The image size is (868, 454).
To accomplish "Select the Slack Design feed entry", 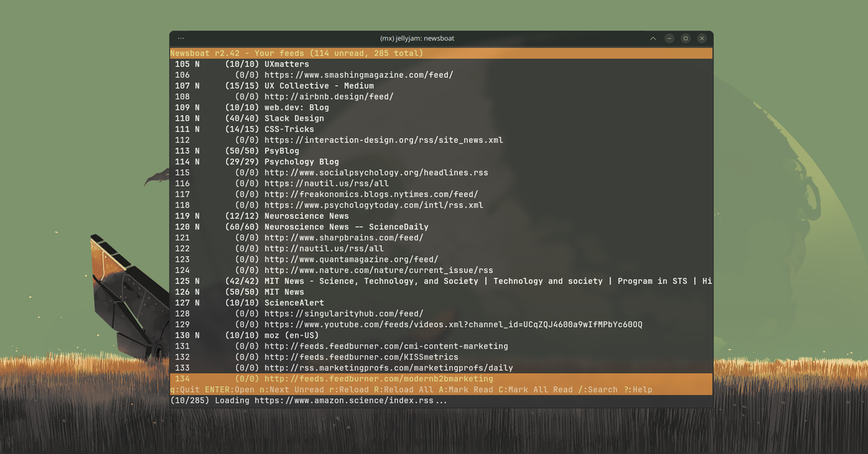I will (x=294, y=119).
